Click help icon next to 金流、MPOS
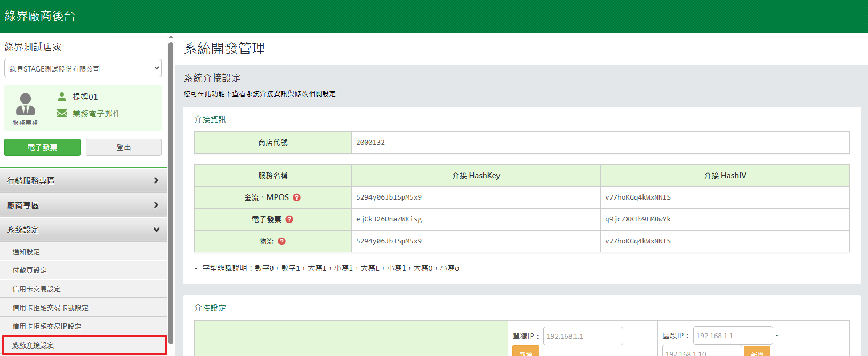Image resolution: width=868 pixels, height=356 pixels. point(297,197)
